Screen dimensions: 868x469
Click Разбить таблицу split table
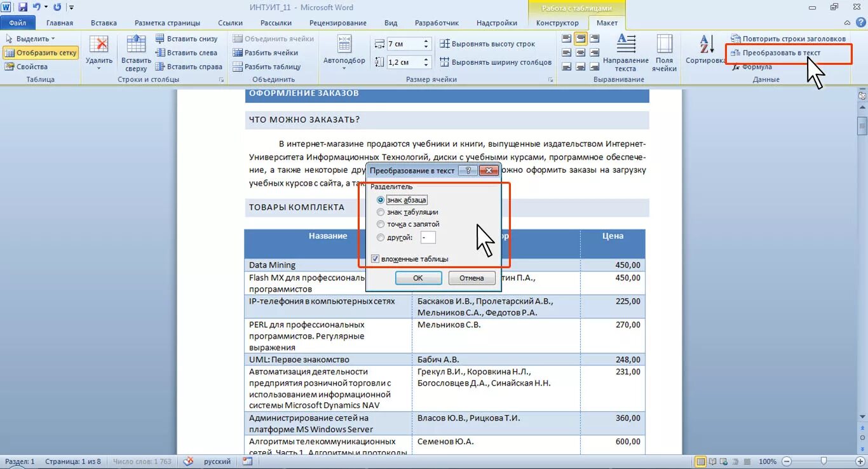coord(267,67)
